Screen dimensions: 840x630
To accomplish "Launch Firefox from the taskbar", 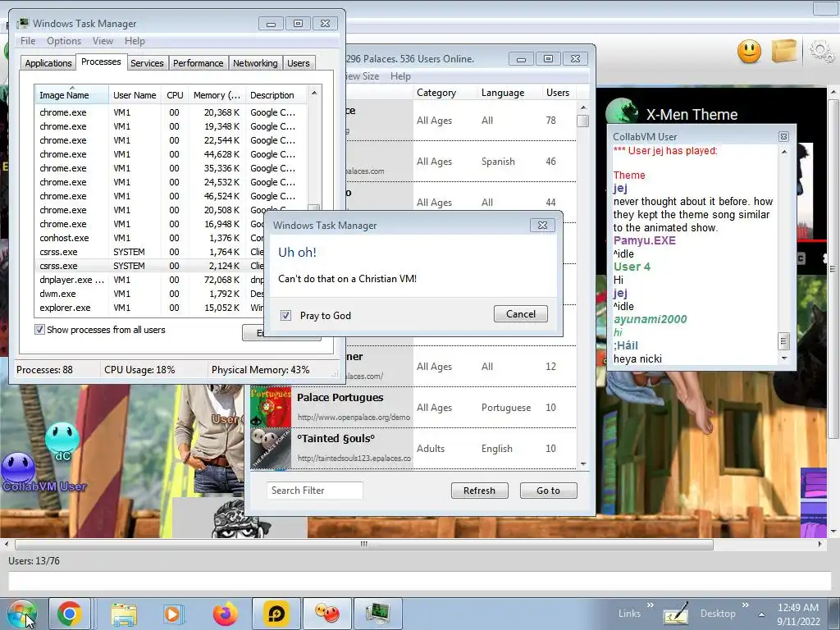I will point(225,614).
